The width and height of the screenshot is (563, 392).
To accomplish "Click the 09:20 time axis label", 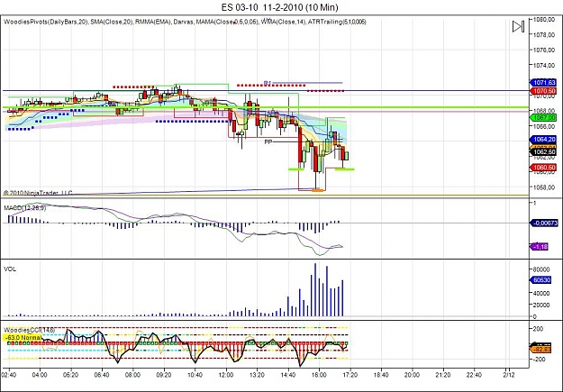I will click(x=164, y=375).
